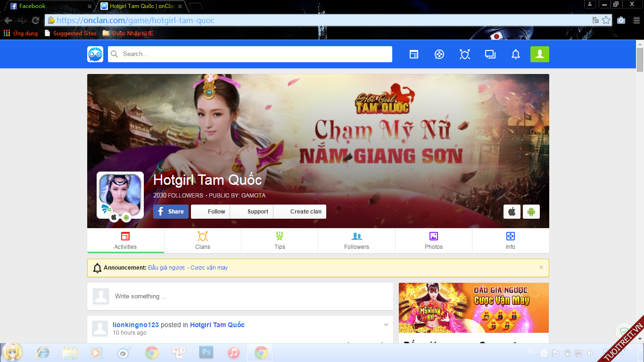Viewport: 644px width, 362px height.
Task: Click the onClan logo icon
Action: pos(95,54)
